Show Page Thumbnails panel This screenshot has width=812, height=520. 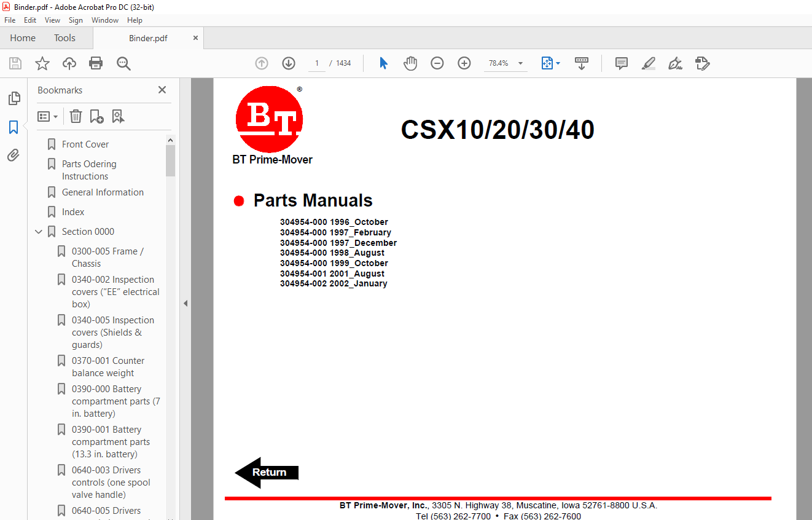coord(14,98)
